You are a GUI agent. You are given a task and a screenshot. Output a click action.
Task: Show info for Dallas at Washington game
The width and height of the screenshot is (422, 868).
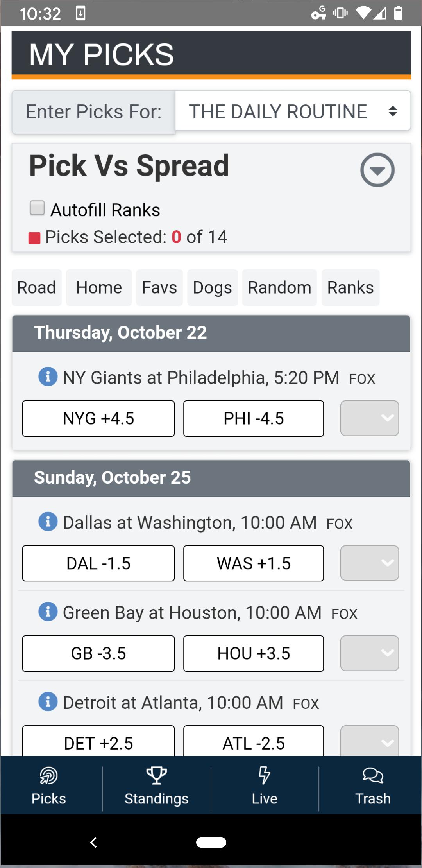[x=48, y=522]
